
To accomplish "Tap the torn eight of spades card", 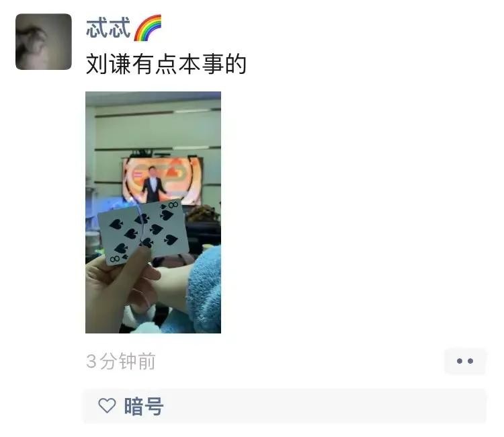I will [142, 231].
